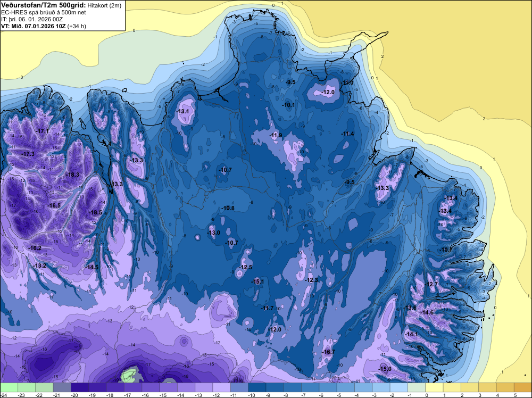This screenshot has width=532, height=398.
Task: Click the -18.3 temperature value
Action: [73, 175]
